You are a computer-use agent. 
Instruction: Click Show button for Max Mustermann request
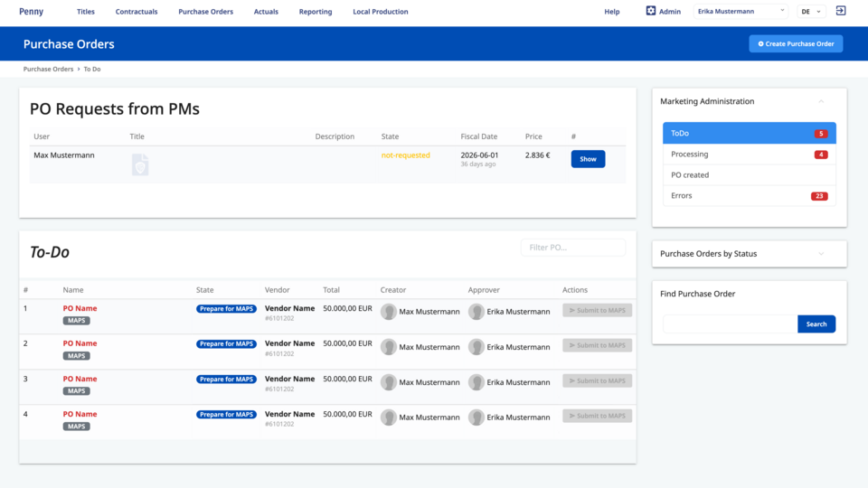[588, 159]
